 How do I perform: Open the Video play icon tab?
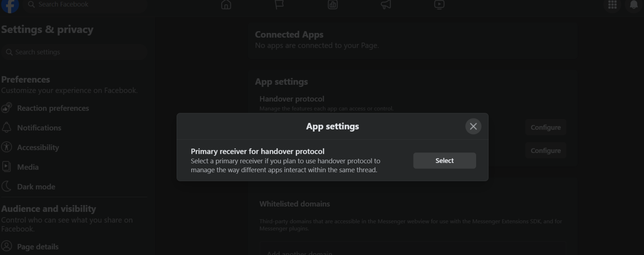(439, 4)
